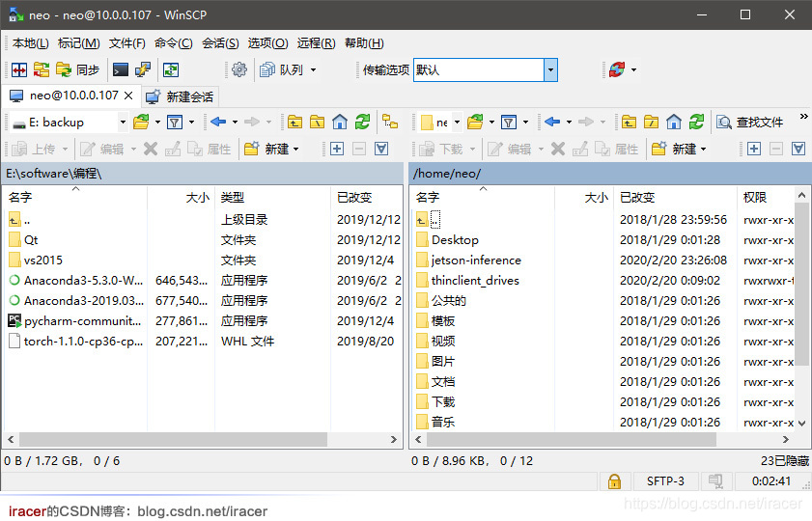This screenshot has width=812, height=521.
Task: Go to remote home directory icon
Action: (x=674, y=123)
